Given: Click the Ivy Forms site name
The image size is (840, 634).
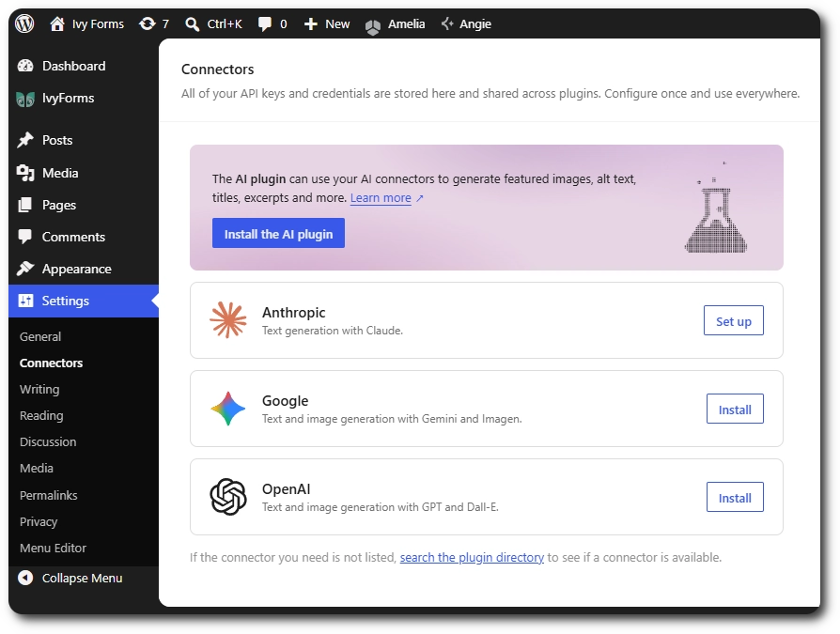Looking at the screenshot, I should [x=98, y=24].
